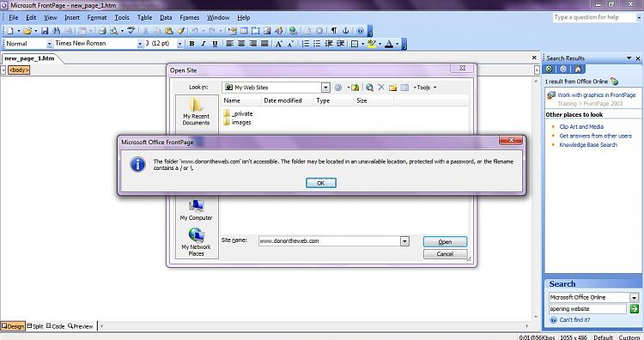Viewport: 644px width, 340px height.
Task: Click the Bullets list icon
Action: point(317,44)
